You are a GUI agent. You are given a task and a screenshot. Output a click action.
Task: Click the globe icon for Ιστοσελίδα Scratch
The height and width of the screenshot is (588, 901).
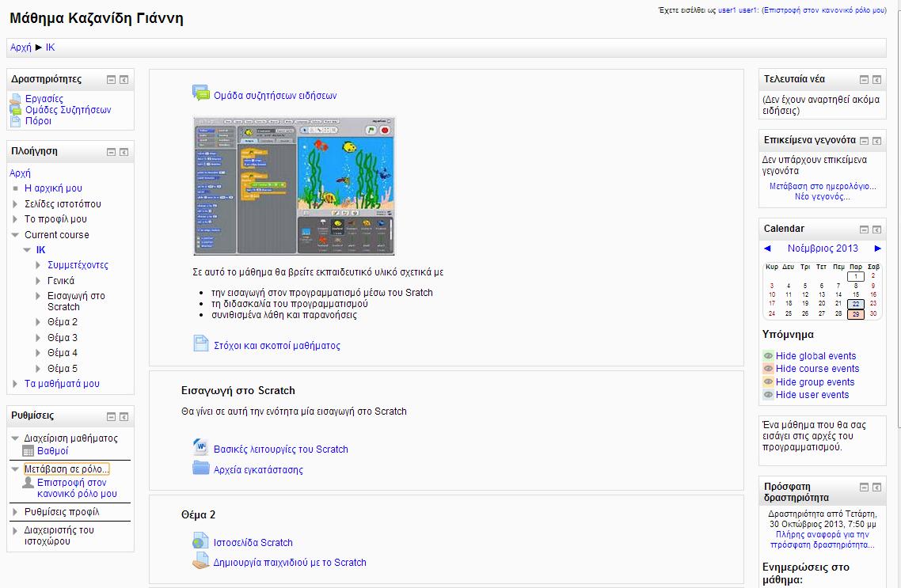(x=200, y=541)
